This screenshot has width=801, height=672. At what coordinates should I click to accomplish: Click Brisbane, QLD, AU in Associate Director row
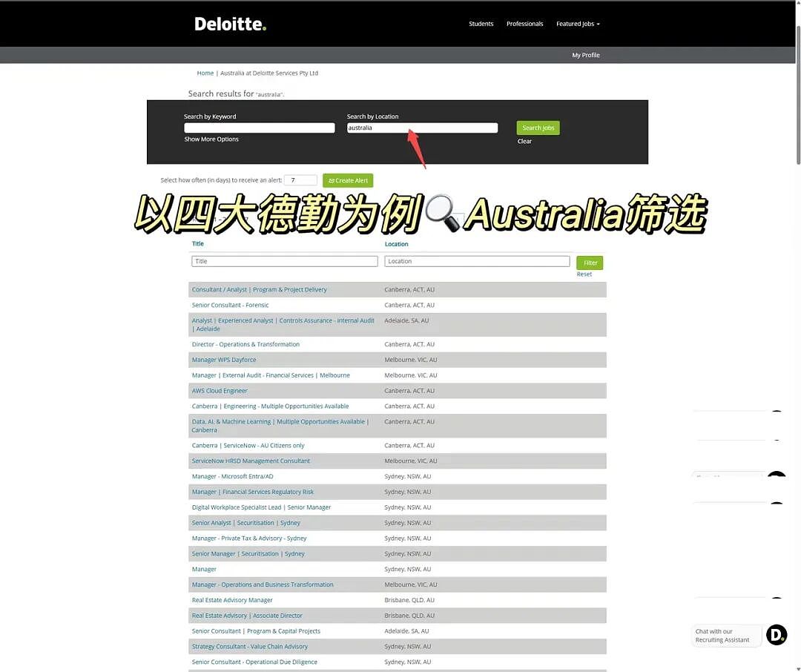409,616
